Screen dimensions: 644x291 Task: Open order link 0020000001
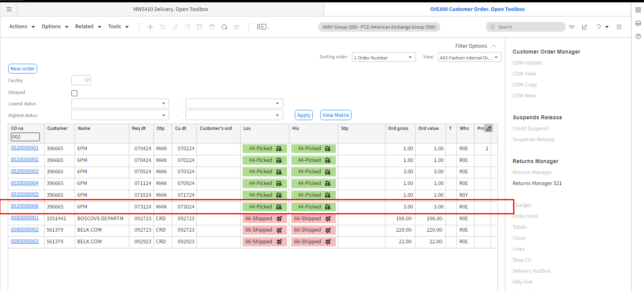coord(25,148)
